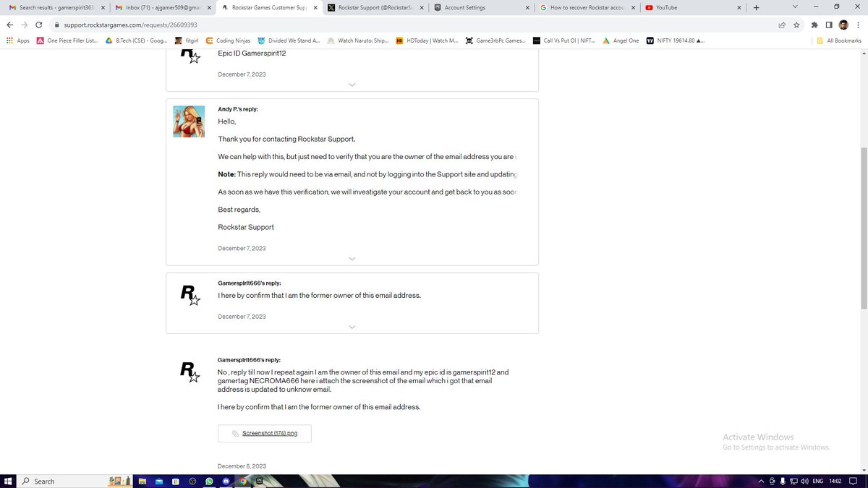Open Screenshot (174).png attachment
Image resolution: width=868 pixels, height=488 pixels.
[x=265, y=433]
